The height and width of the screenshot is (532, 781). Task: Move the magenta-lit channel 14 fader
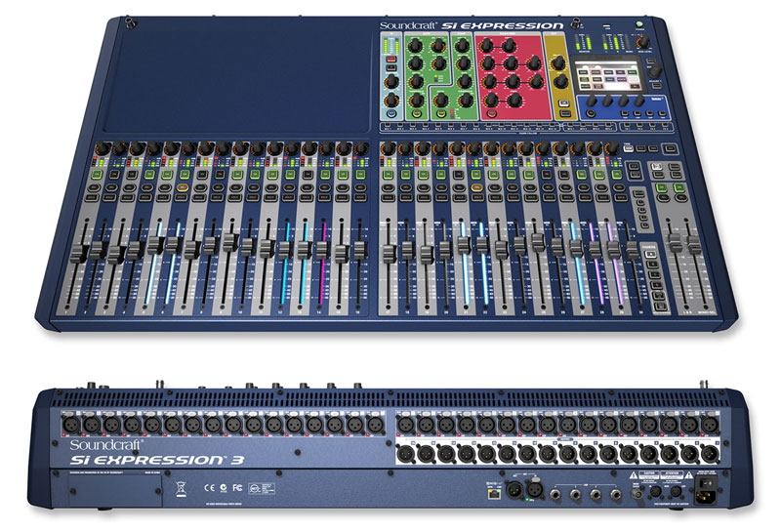322,249
